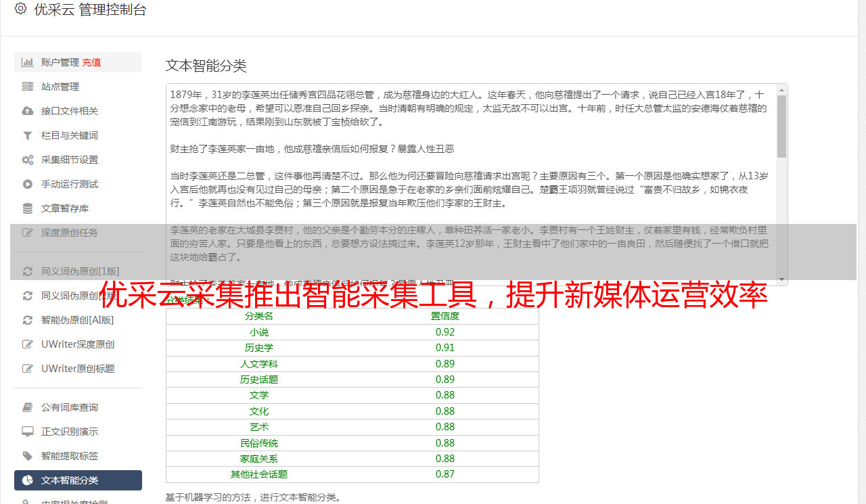Open UWriter深度原创 page
This screenshot has height=504, width=866.
click(x=78, y=344)
